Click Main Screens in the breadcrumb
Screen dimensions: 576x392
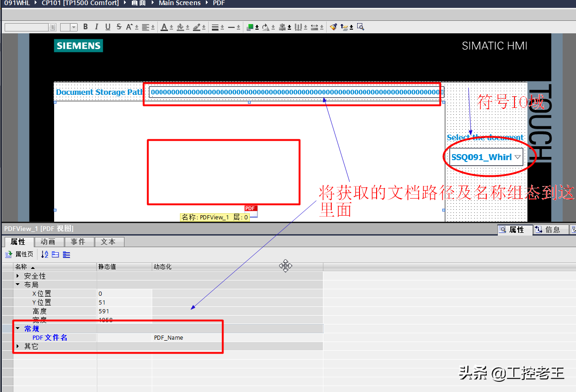[x=180, y=3]
